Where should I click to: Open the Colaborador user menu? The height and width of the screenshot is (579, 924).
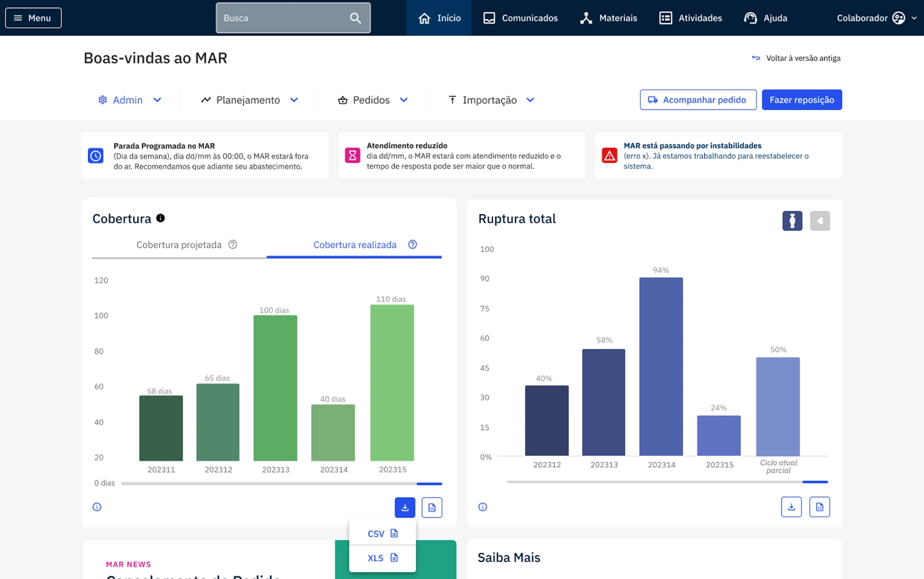[x=876, y=18]
